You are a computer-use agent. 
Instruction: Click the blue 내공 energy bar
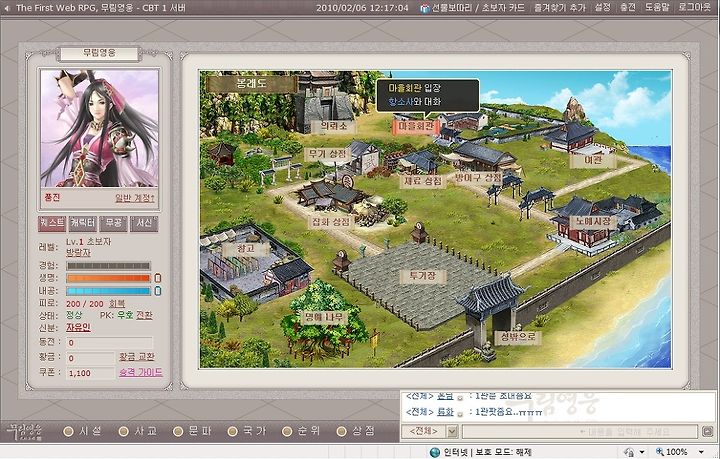[x=108, y=291]
